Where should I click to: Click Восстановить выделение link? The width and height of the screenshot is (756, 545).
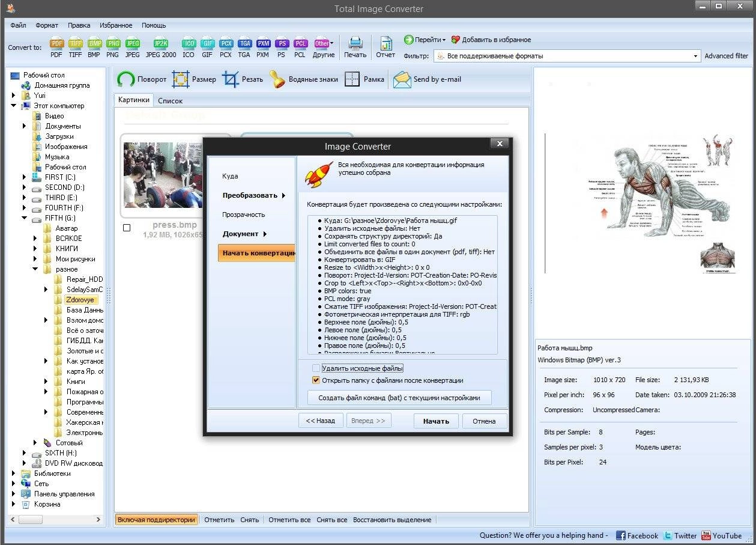pyautogui.click(x=392, y=520)
